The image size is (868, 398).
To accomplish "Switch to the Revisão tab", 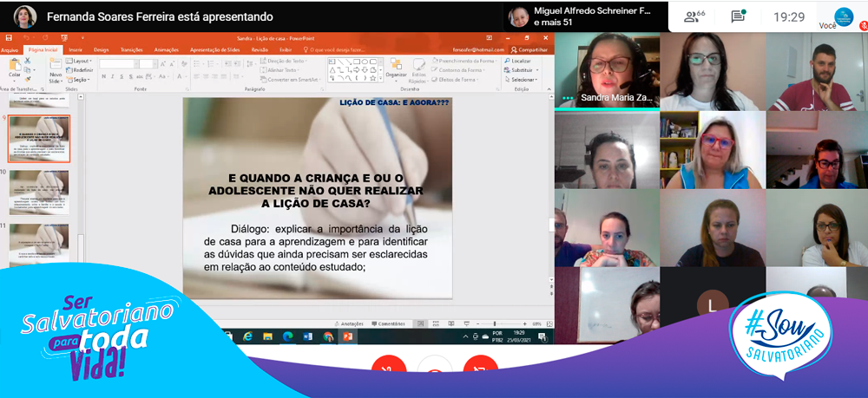I will (x=260, y=49).
